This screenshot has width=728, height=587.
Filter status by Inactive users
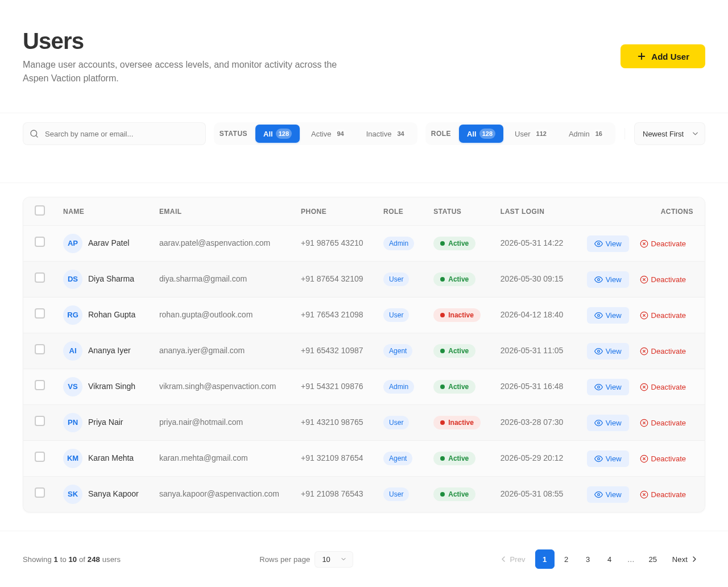385,134
